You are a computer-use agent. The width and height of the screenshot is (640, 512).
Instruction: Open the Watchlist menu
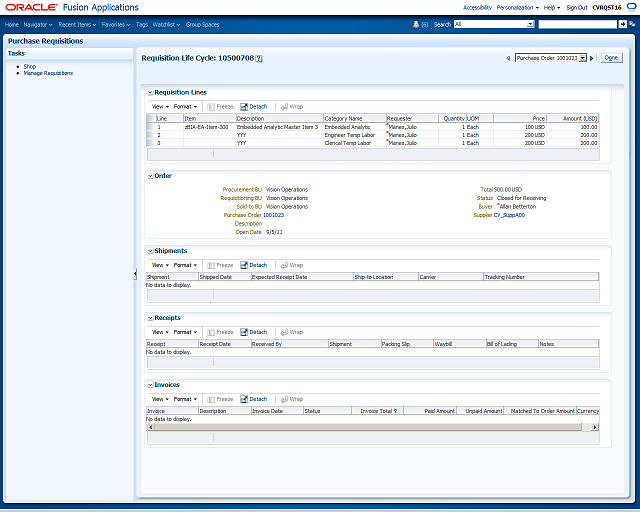[x=166, y=25]
